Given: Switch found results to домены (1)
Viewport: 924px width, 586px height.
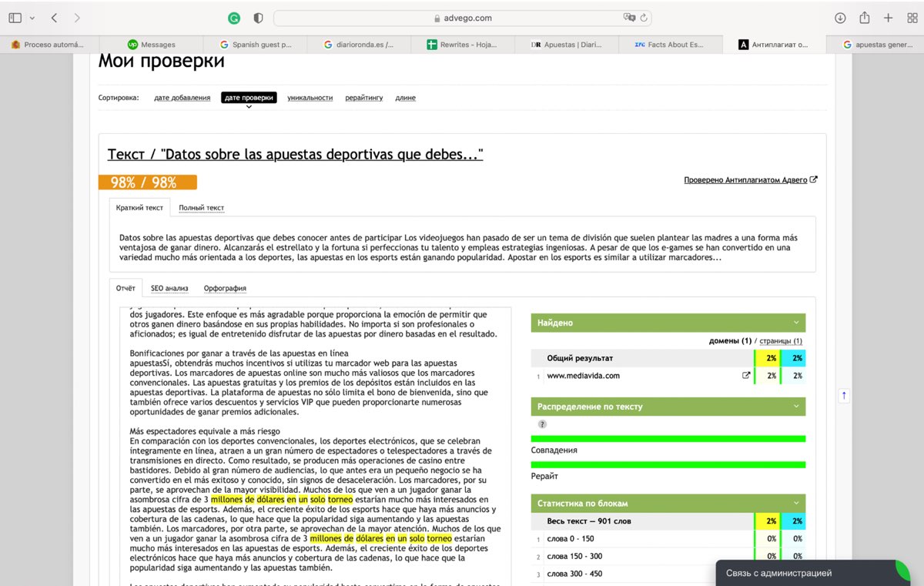Looking at the screenshot, I should click(730, 341).
